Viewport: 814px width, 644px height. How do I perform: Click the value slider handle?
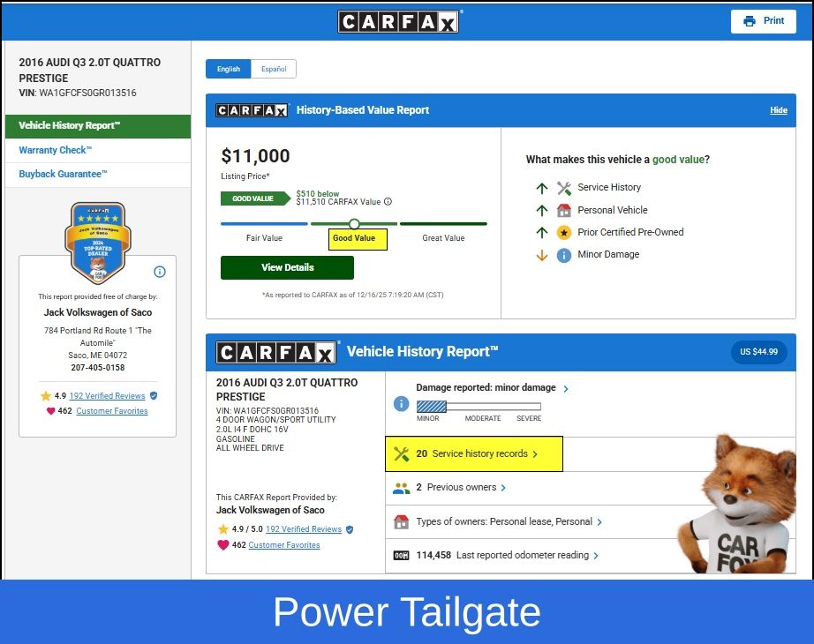coord(354,224)
